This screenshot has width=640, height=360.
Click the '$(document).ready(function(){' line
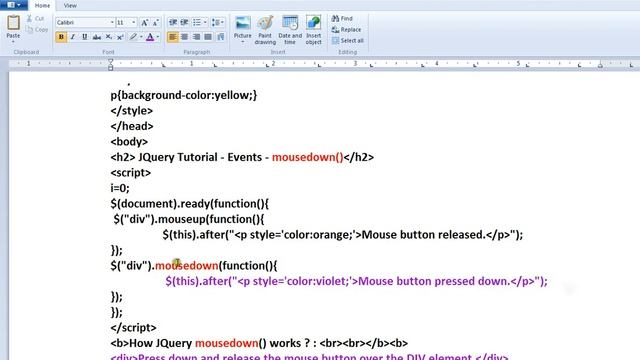pos(189,204)
